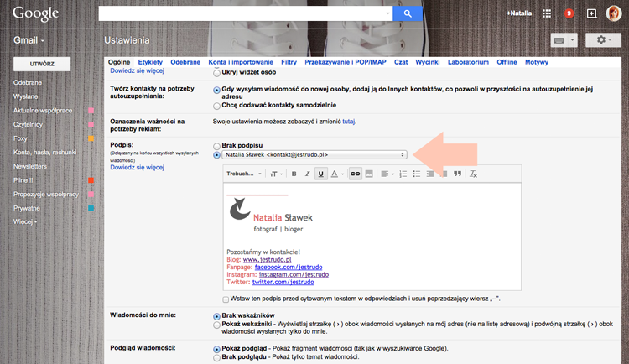Click the share plus box icon
Image resolution: width=629 pixels, height=364 pixels.
pos(591,13)
